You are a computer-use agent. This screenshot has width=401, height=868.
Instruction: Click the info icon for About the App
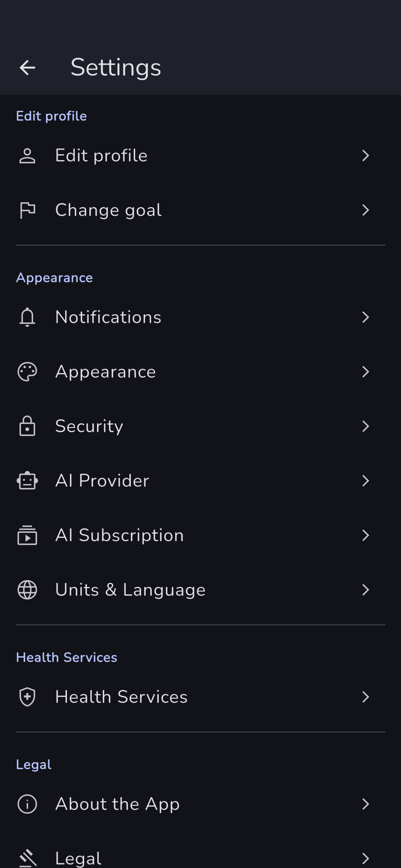27,804
